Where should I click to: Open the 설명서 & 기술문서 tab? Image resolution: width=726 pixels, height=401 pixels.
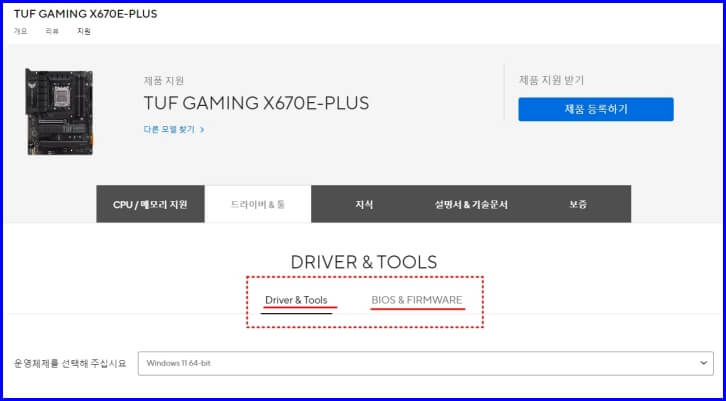[x=471, y=204]
